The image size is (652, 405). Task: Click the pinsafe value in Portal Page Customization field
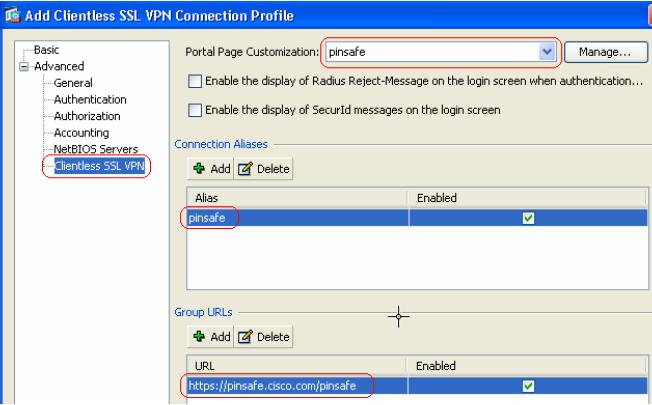347,52
